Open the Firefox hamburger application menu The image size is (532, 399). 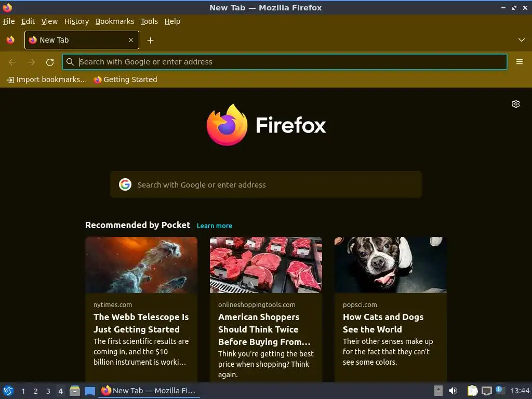pyautogui.click(x=520, y=62)
